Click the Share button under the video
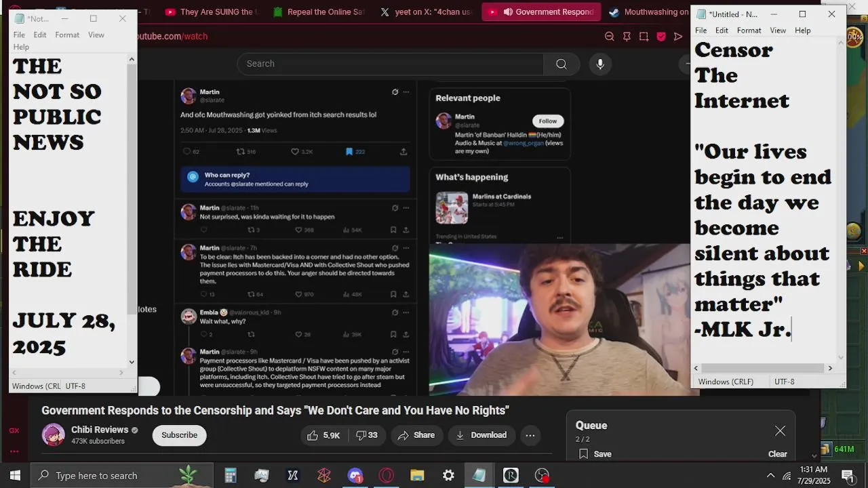Viewport: 868px width, 488px height. (416, 435)
